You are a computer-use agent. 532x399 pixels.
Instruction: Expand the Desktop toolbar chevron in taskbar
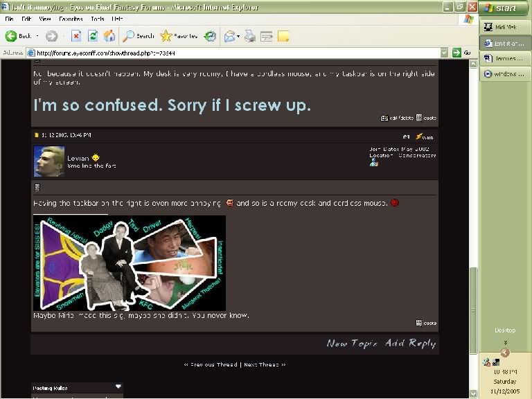(505, 342)
